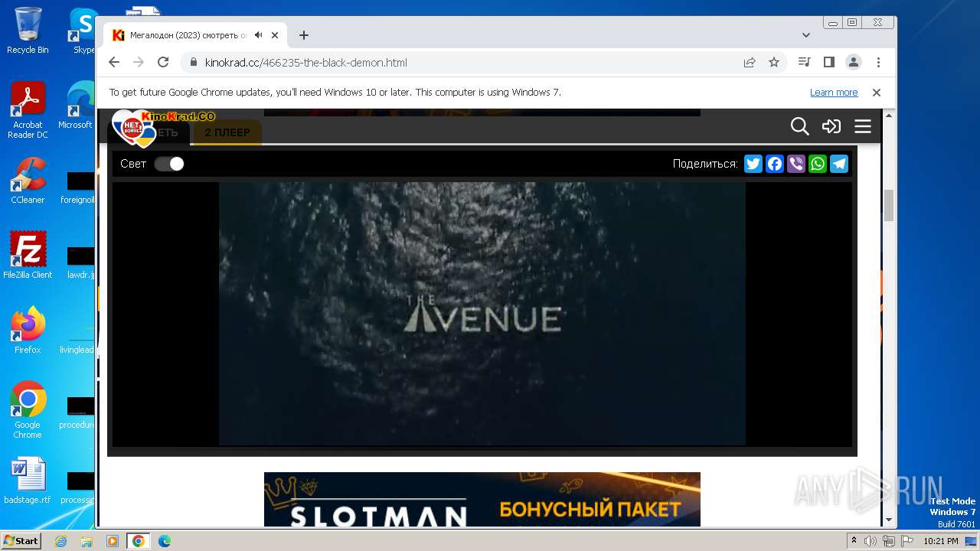Bookmark this tab with the star

774,63
